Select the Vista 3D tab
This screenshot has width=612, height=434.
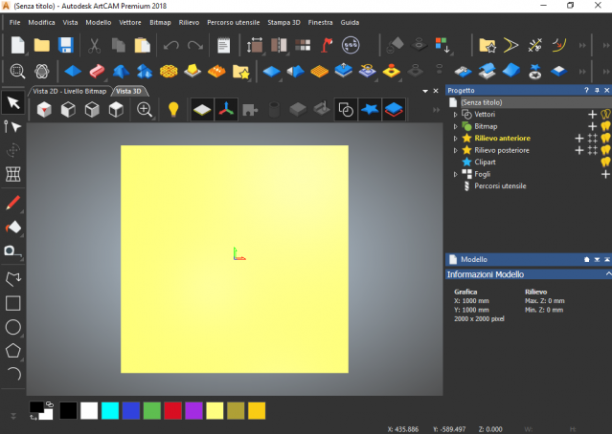[129, 91]
